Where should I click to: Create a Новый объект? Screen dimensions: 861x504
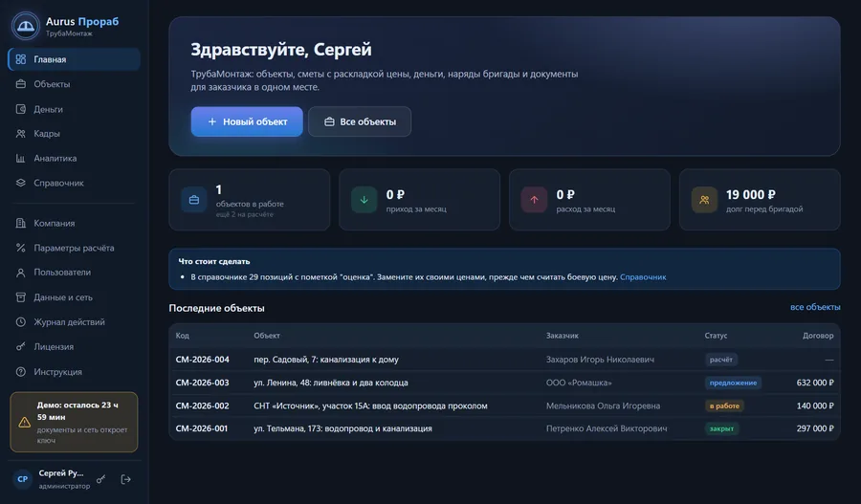(x=247, y=121)
